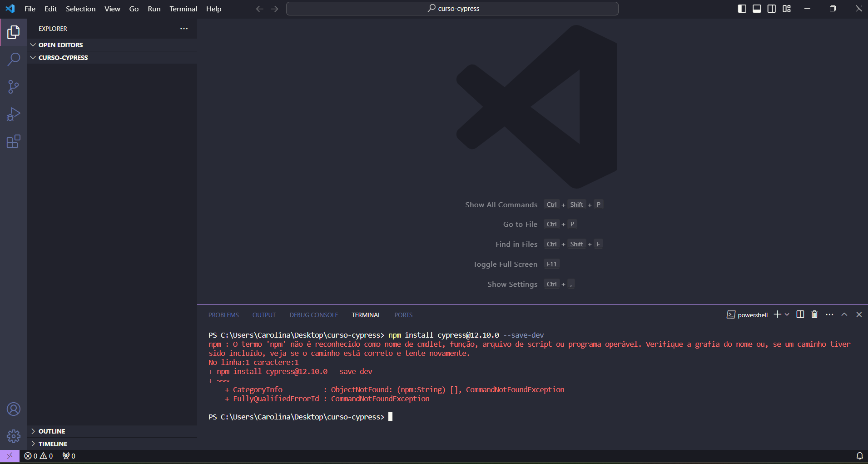
Task: Close the terminal panel
Action: click(859, 314)
